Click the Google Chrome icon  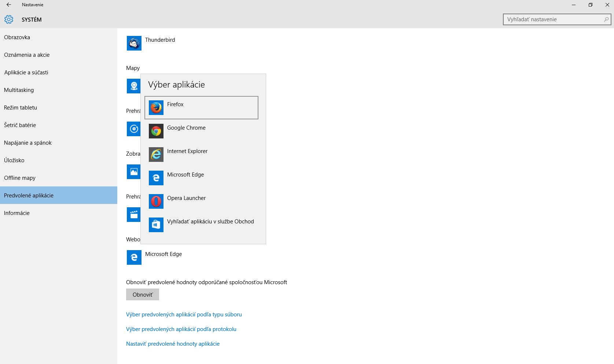click(x=156, y=131)
